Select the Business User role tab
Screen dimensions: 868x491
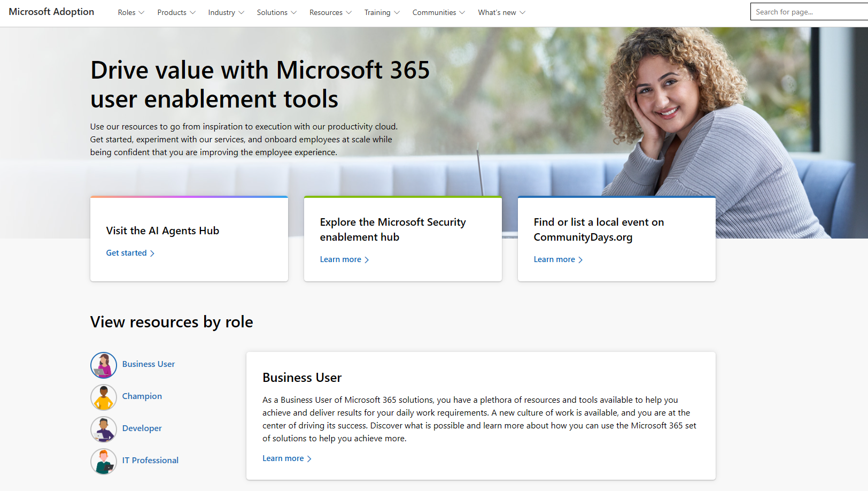pos(148,364)
